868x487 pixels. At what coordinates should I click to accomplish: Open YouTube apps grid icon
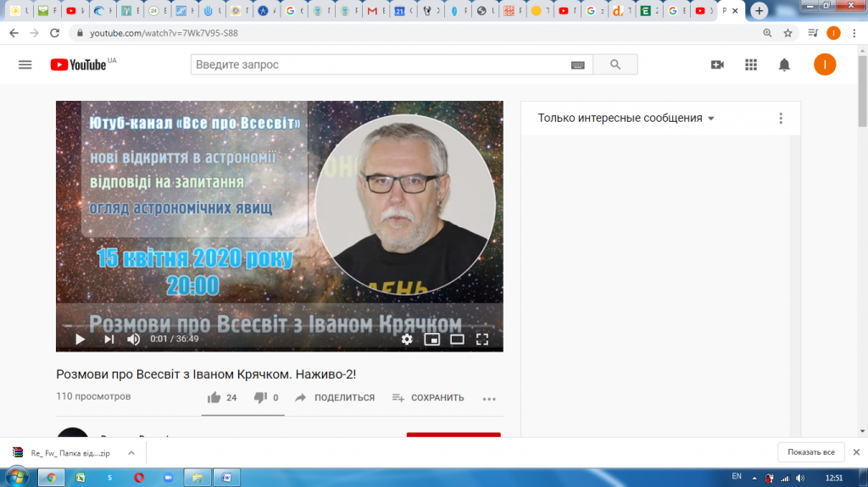click(751, 64)
